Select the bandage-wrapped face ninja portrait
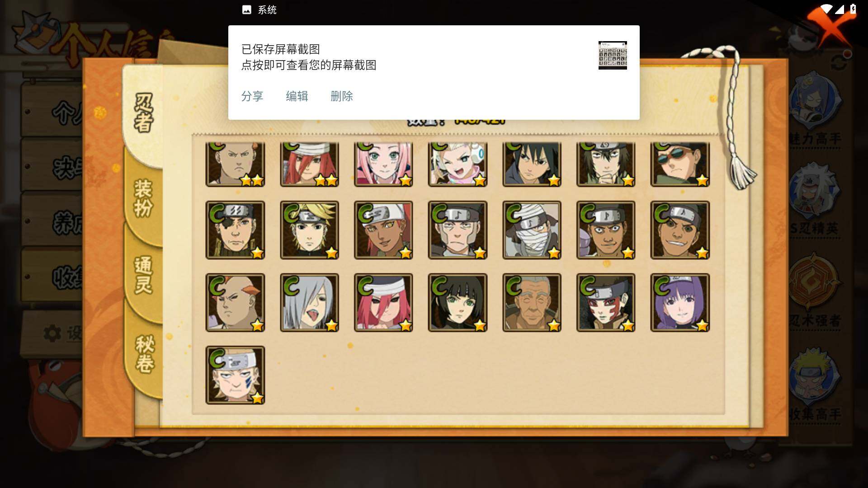This screenshot has width=868, height=488. pos(532,230)
